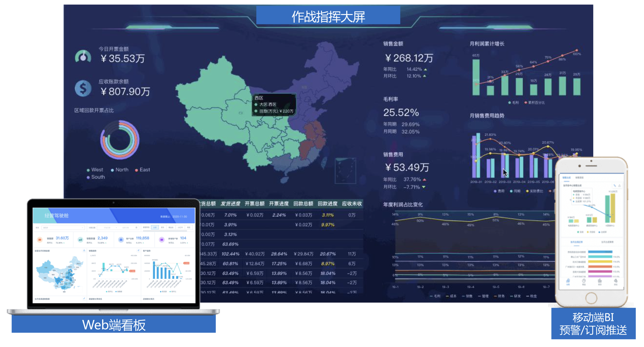Click the 回款总额 column header in the table
This screenshot has width=644, height=347.
click(x=303, y=204)
